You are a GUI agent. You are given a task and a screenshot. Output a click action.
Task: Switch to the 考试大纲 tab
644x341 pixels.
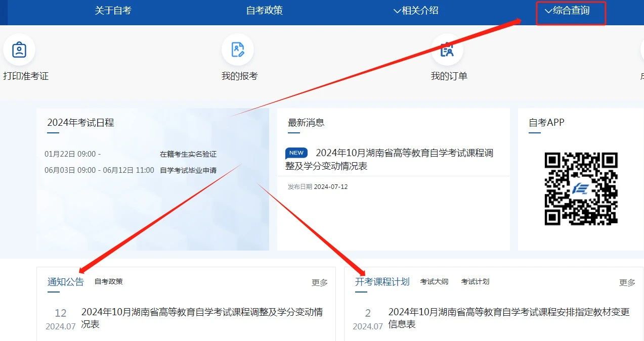tap(434, 281)
